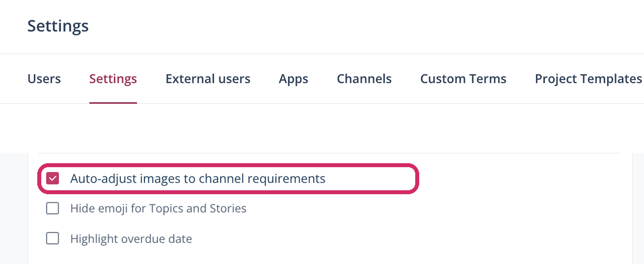The image size is (644, 264).
Task: Switch to External users tab
Action: tap(208, 79)
